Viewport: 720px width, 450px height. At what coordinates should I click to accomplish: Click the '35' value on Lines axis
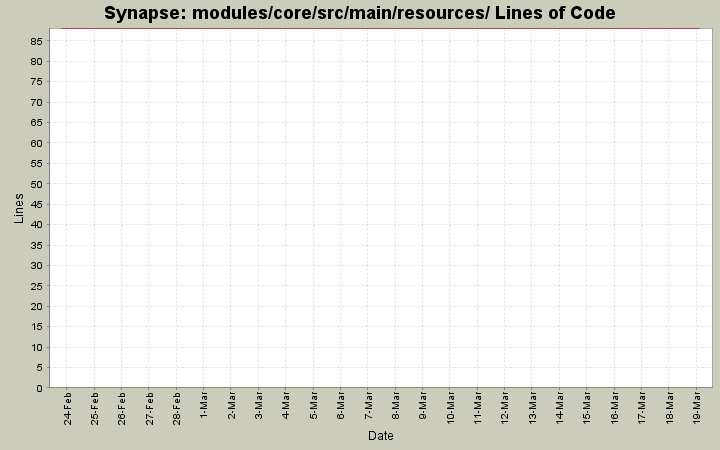point(37,245)
